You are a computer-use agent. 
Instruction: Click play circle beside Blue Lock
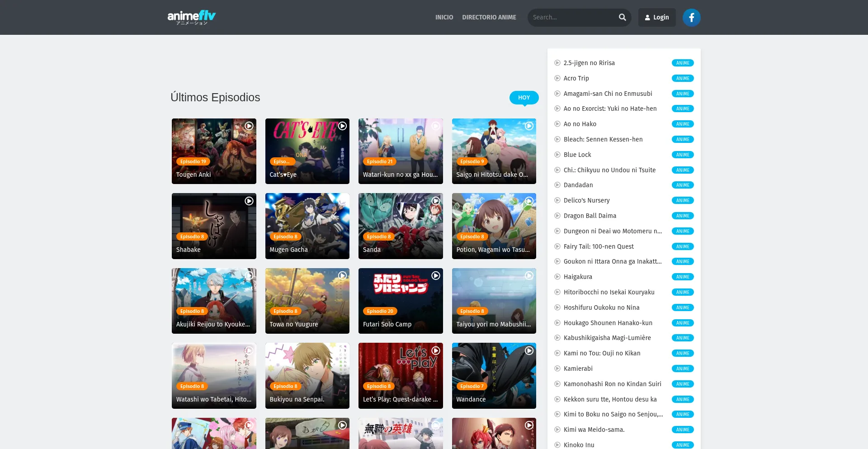pyautogui.click(x=557, y=155)
